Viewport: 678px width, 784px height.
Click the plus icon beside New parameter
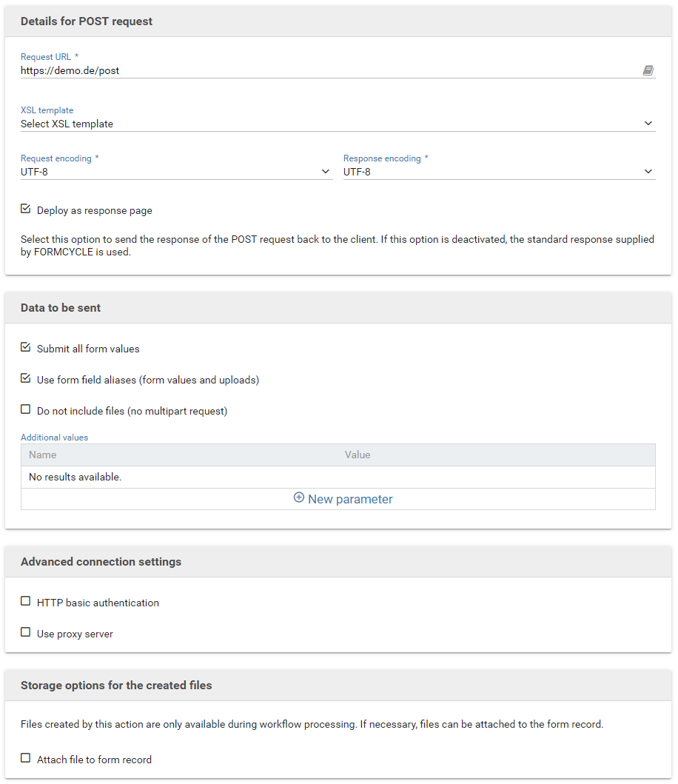click(298, 497)
